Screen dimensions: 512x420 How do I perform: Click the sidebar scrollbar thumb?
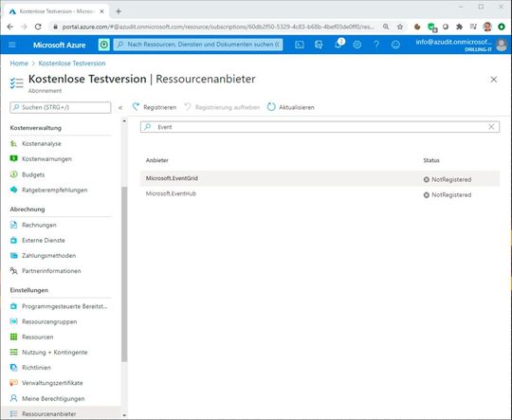pyautogui.click(x=124, y=274)
